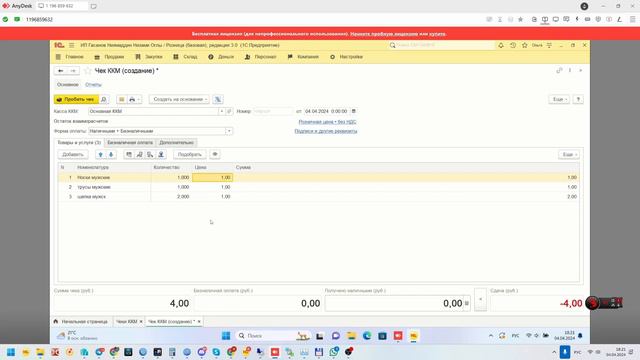Open the Розничная цена • без НДС link
Viewport: 640px width, 360px height.
tap(327, 122)
